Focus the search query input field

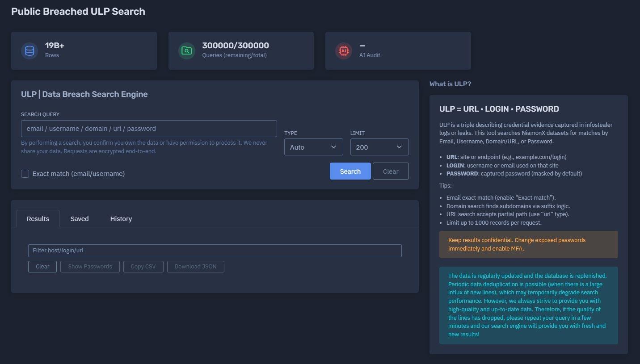click(149, 129)
